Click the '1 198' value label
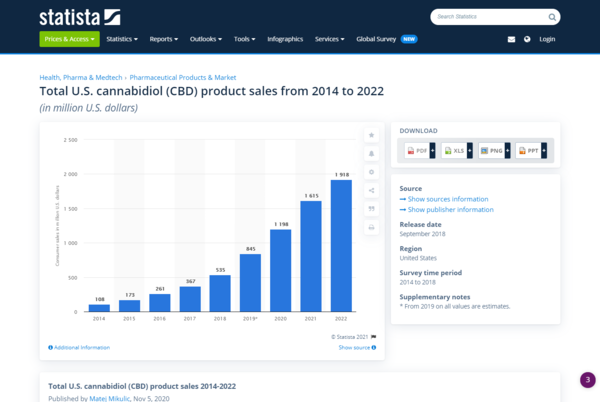Viewport: 600px width, 402px height. click(x=281, y=224)
